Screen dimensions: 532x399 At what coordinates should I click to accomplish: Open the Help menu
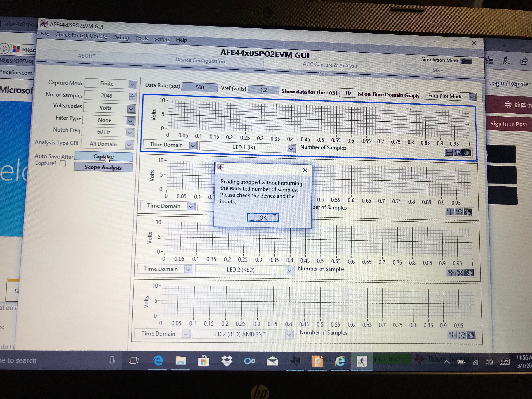(x=181, y=40)
